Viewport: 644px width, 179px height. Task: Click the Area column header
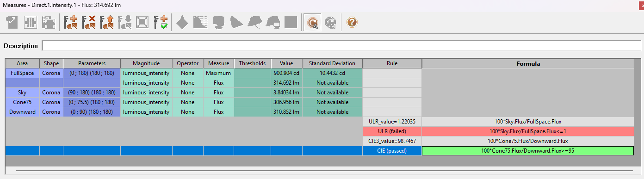pyautogui.click(x=22, y=63)
